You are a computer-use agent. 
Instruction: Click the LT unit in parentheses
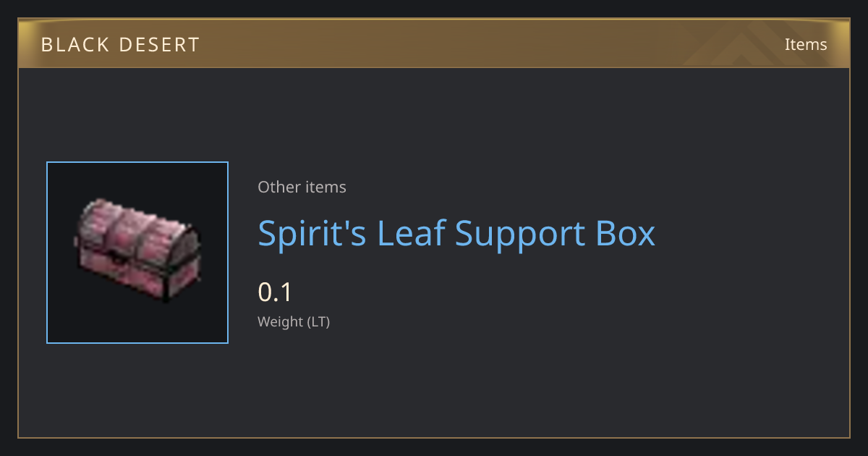click(318, 321)
